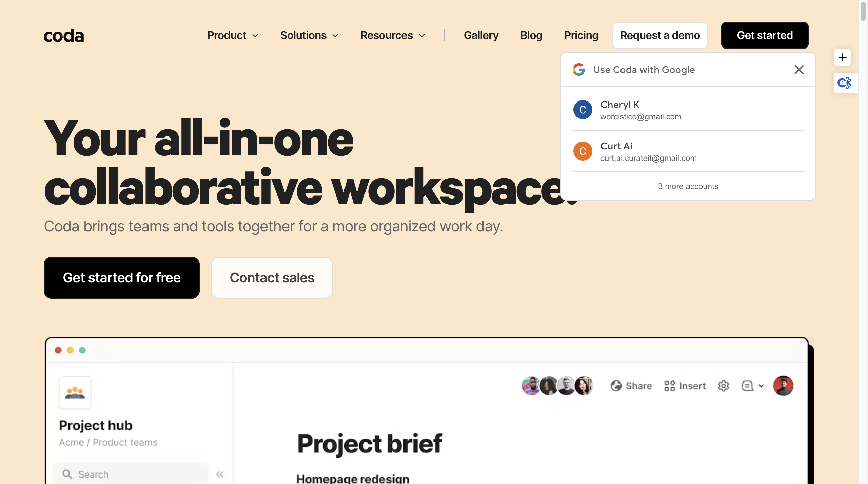The width and height of the screenshot is (868, 484).
Task: Collapse the sidebar with double chevron
Action: pyautogui.click(x=220, y=474)
